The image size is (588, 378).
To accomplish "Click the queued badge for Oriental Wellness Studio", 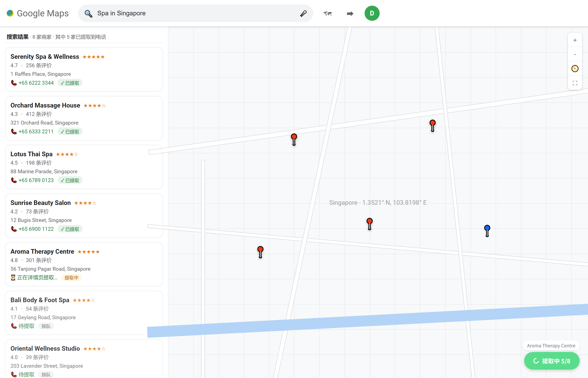I will point(46,375).
